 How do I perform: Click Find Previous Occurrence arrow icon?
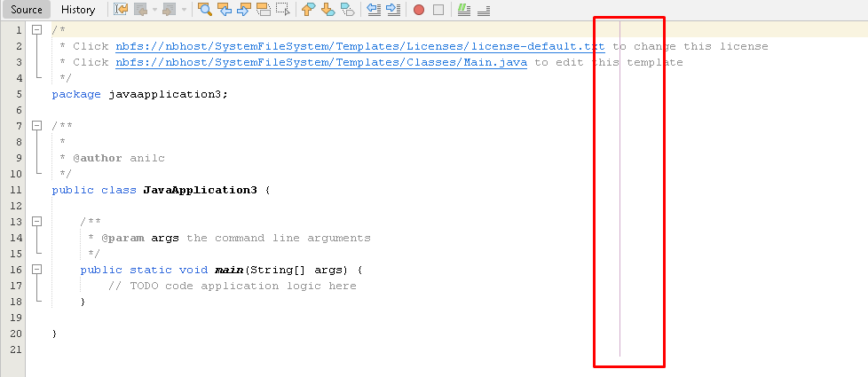tap(225, 10)
